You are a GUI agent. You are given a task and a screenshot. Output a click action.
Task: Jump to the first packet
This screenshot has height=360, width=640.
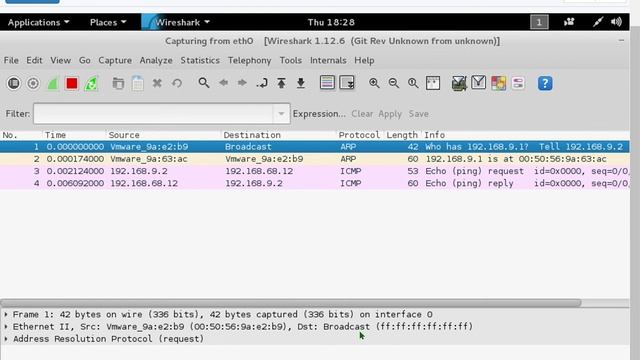point(281,83)
